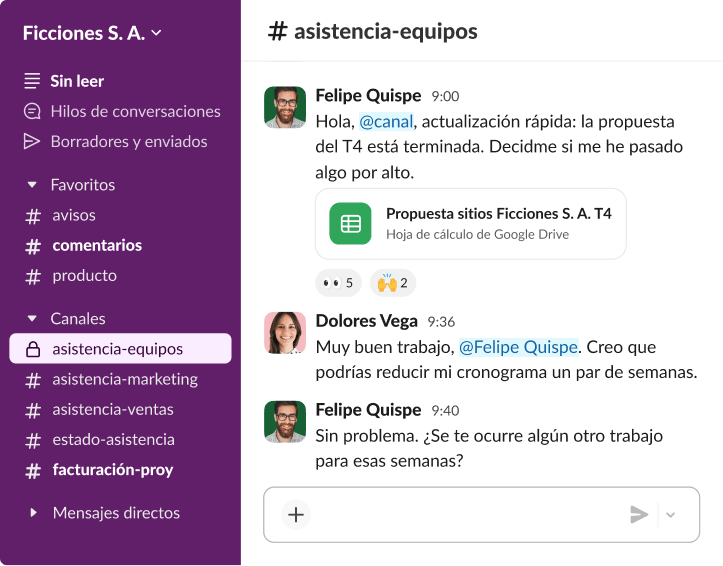Click the 9:00 message timestamp
The width and height of the screenshot is (723, 566).
pos(445,96)
